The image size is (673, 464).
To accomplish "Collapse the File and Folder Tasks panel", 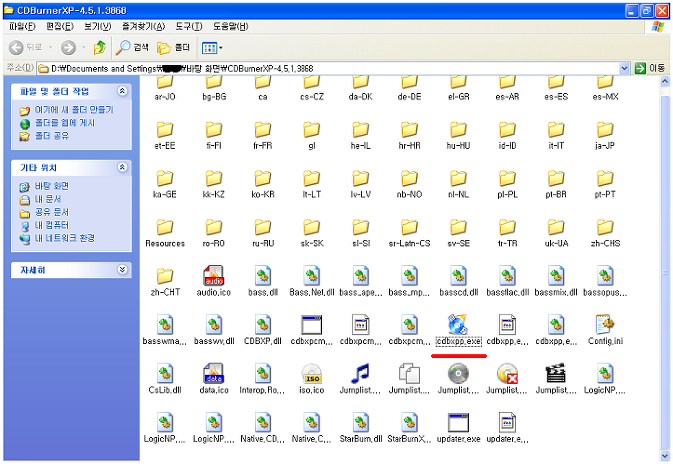I will coord(122,91).
